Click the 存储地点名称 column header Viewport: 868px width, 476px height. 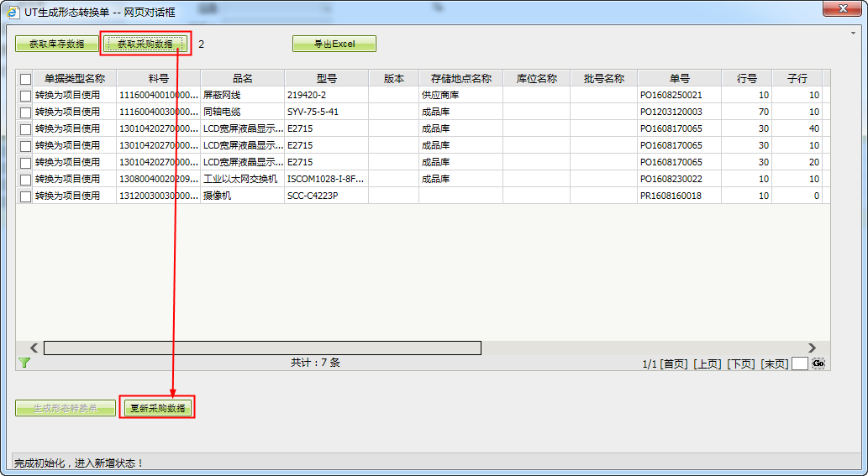(x=460, y=78)
